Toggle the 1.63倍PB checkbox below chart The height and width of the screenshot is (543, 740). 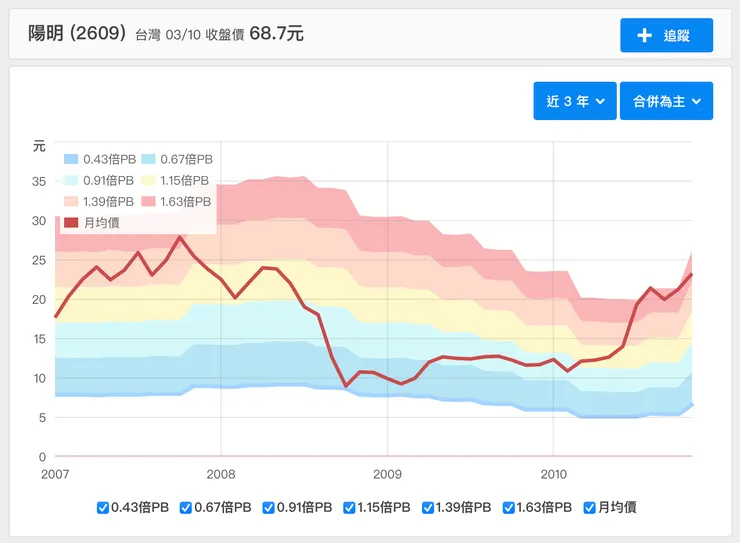[508, 508]
